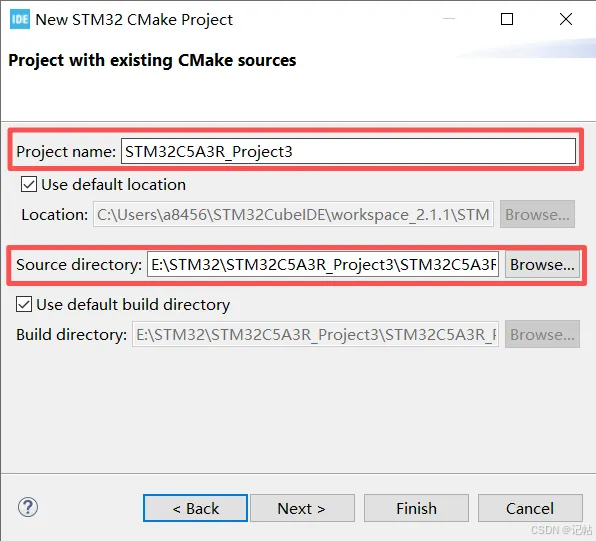Close the dialog with the X icon
Viewport: 596px width, 541px height.
[566, 19]
